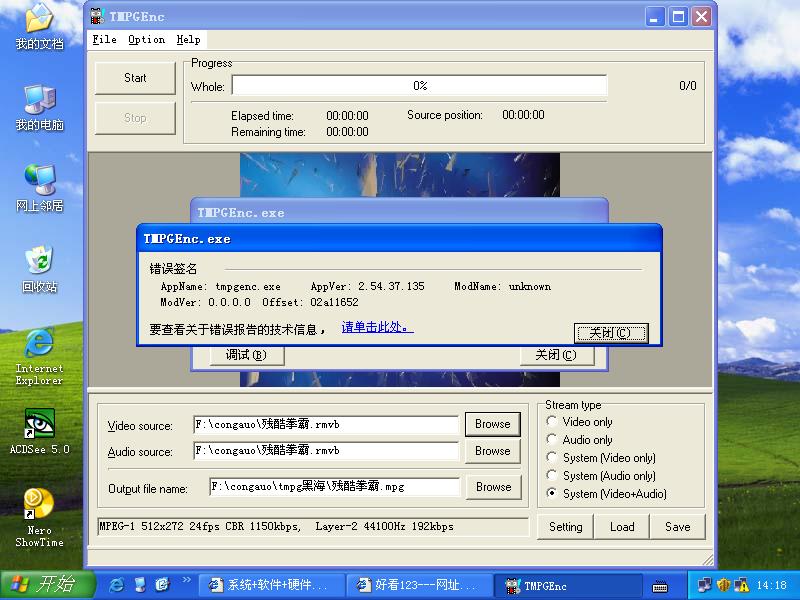This screenshot has width=800, height=600.
Task: Switch to the 好看123 taskbar window
Action: coord(419,586)
